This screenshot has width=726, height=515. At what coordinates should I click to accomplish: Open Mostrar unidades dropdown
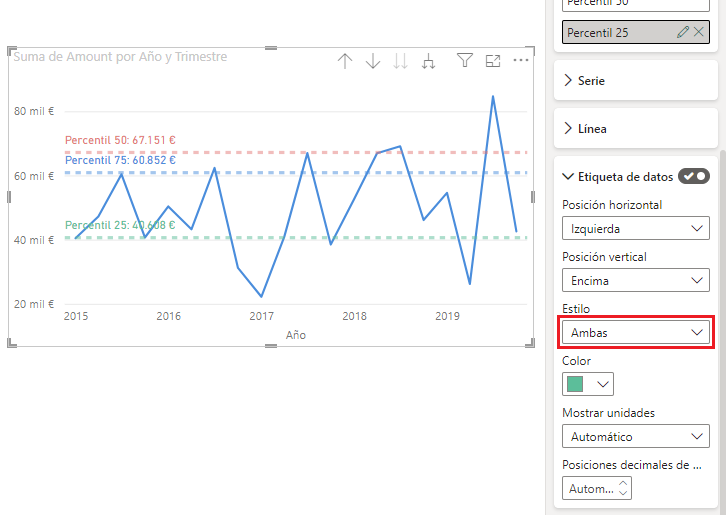(635, 436)
